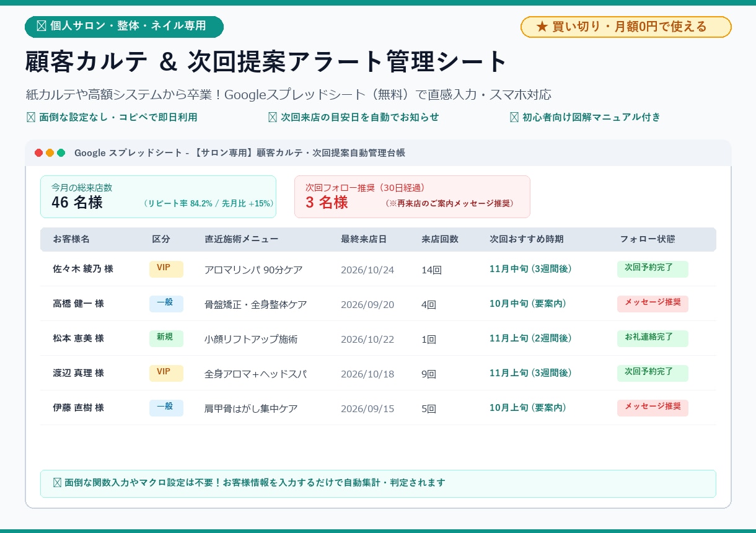Click the date 2026/10/22
The height and width of the screenshot is (533, 756).
pos(367,340)
